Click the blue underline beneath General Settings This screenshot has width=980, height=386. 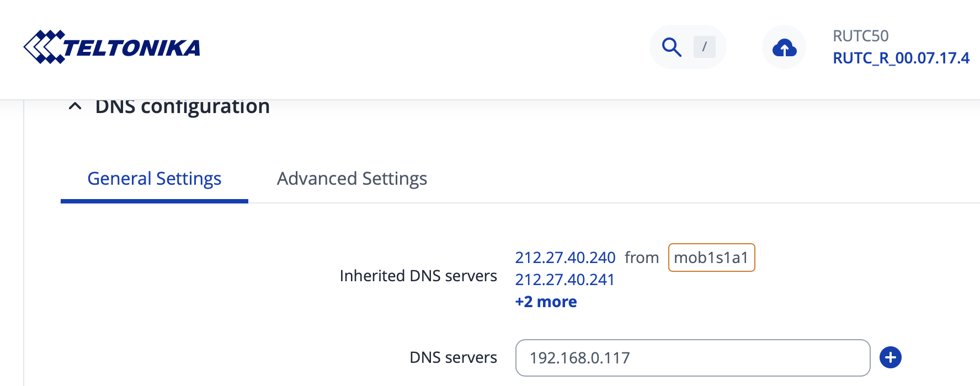click(155, 201)
